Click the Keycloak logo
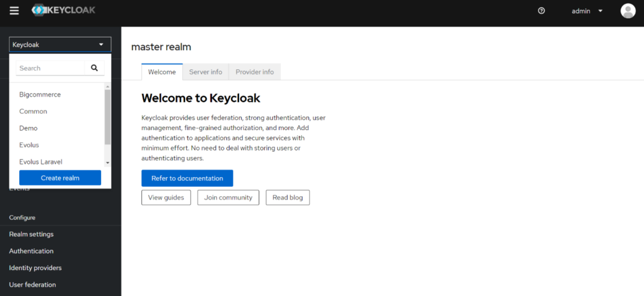Image resolution: width=644 pixels, height=296 pixels. [x=63, y=10]
